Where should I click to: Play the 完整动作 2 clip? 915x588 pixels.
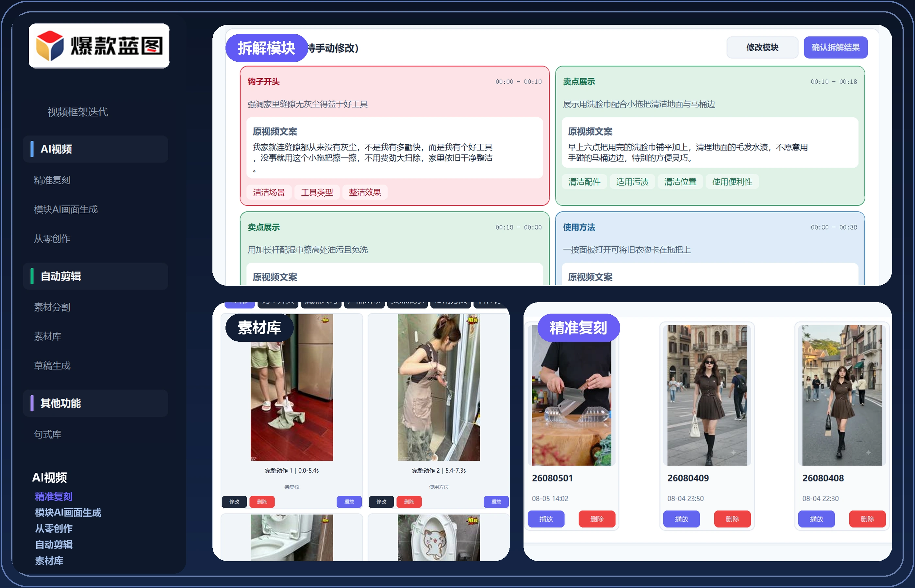(x=496, y=502)
